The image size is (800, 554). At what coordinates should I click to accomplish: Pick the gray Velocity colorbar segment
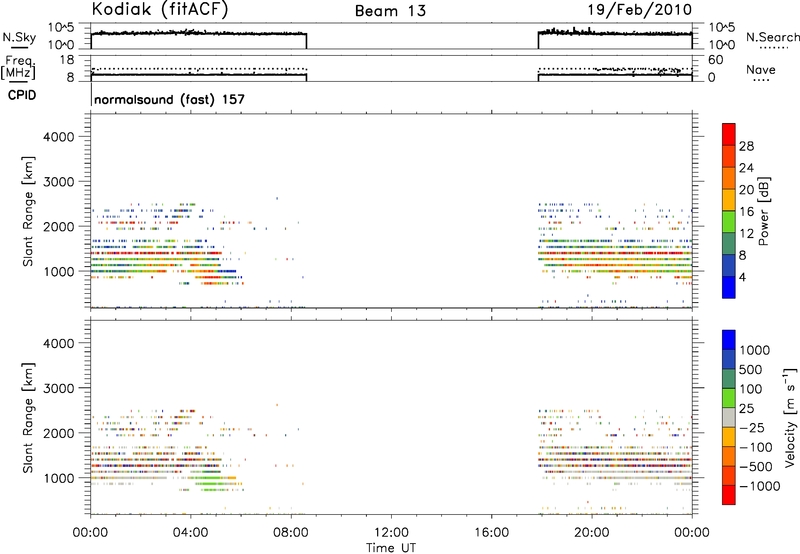tap(729, 418)
